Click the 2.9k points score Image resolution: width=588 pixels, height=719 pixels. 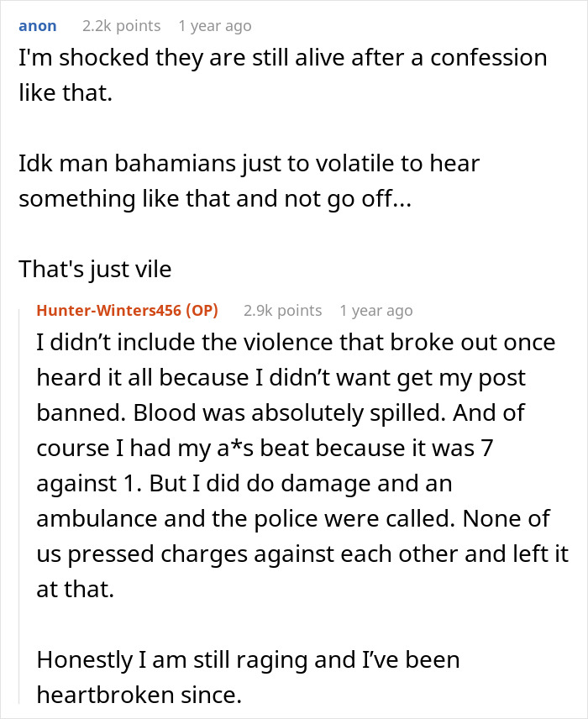click(x=282, y=311)
